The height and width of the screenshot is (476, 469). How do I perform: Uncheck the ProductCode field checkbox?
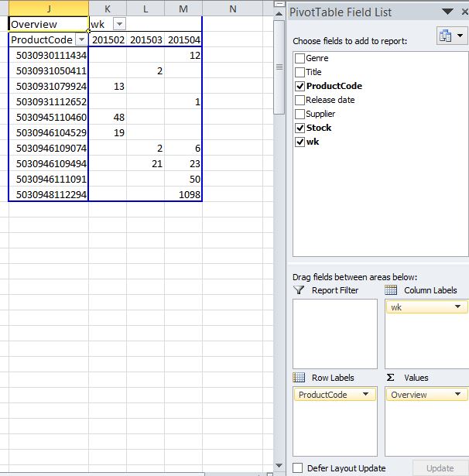300,86
